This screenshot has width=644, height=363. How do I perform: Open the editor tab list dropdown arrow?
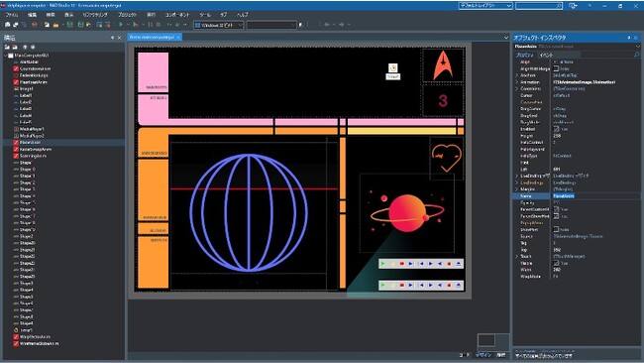tap(506, 38)
